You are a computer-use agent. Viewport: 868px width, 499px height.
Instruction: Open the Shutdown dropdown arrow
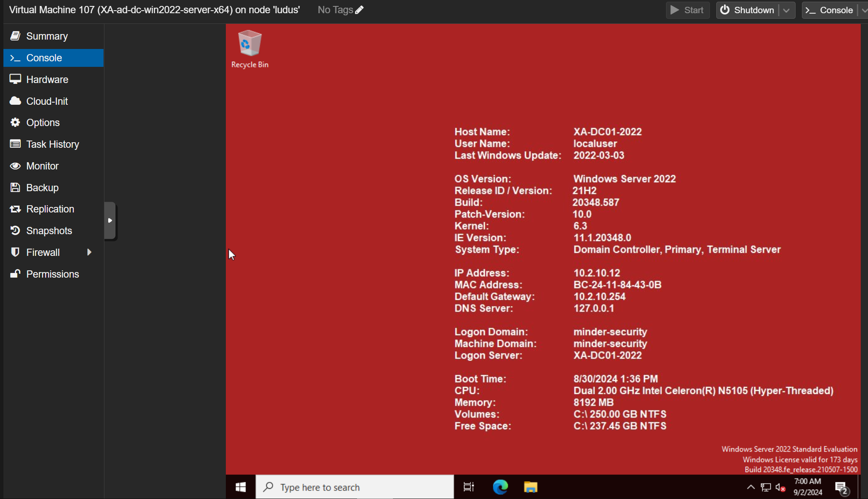(786, 10)
